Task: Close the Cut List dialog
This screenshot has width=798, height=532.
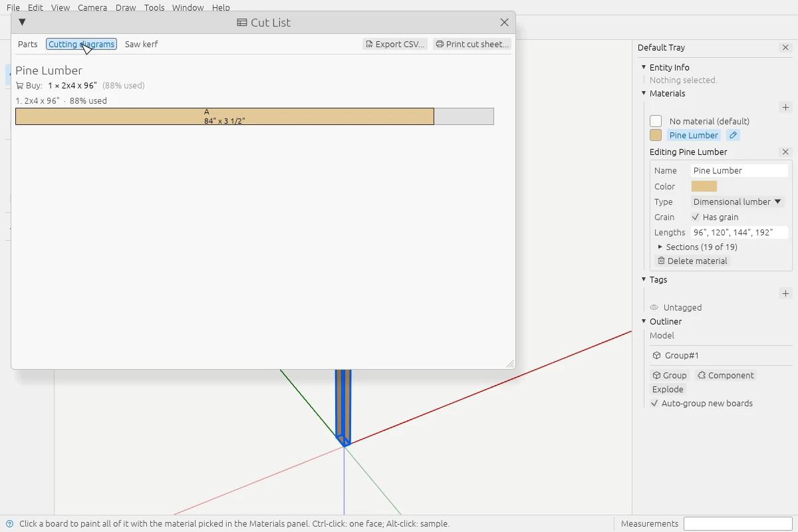Action: (x=505, y=22)
